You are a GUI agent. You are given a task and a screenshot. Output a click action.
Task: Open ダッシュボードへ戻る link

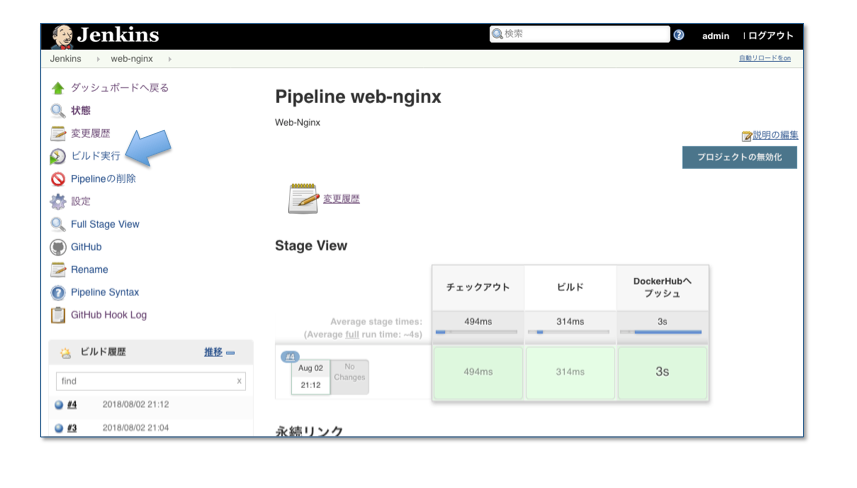[120, 88]
